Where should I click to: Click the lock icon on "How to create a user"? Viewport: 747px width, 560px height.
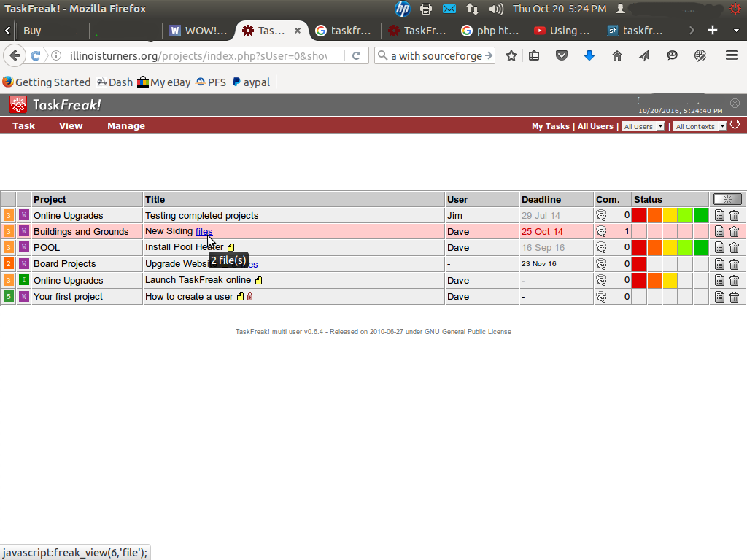249,297
